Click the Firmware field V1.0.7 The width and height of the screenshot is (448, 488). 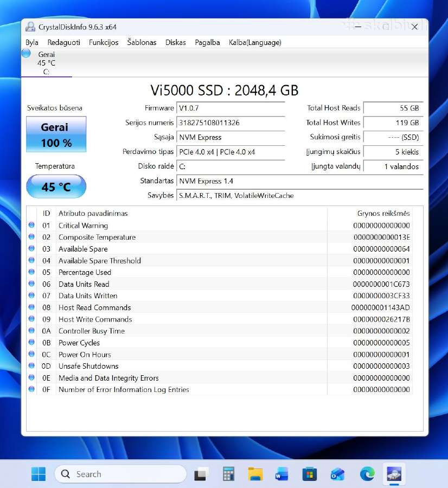(x=231, y=108)
